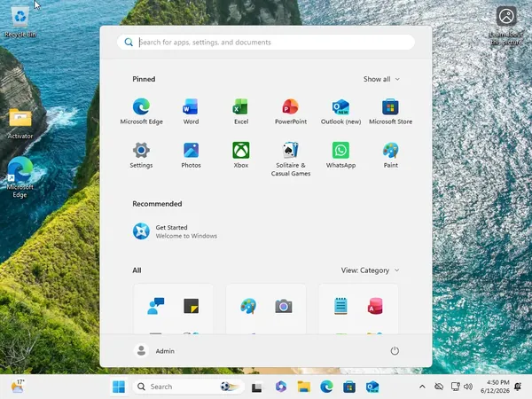Open the Get Started recommended item
The height and width of the screenshot is (399, 532).
175,231
